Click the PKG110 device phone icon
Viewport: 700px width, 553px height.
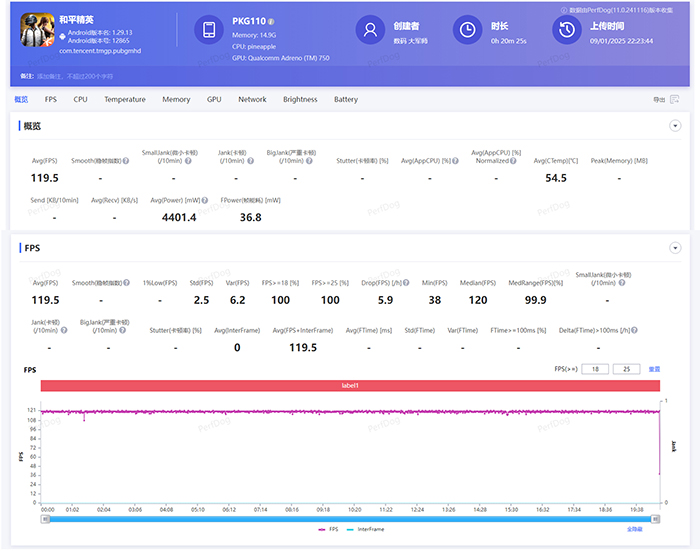208,31
